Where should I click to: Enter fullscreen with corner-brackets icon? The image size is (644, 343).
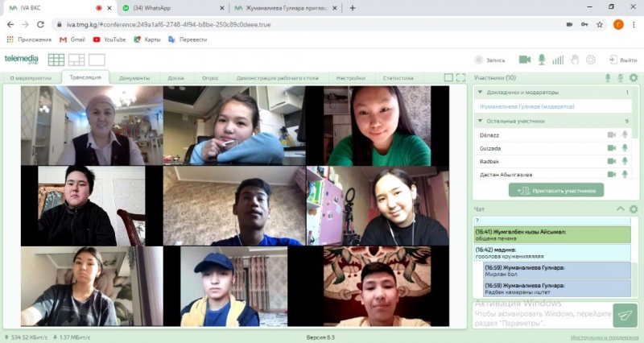(x=460, y=77)
